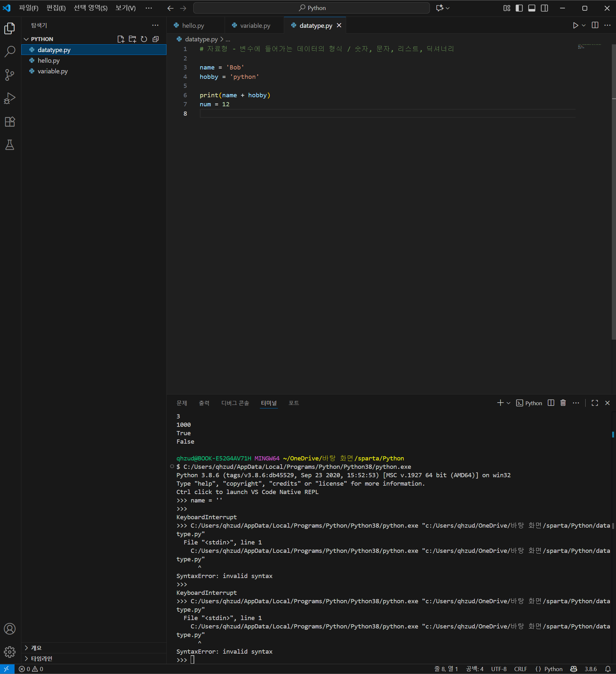The width and height of the screenshot is (616, 674).
Task: Open notifications bell in status bar
Action: [608, 669]
